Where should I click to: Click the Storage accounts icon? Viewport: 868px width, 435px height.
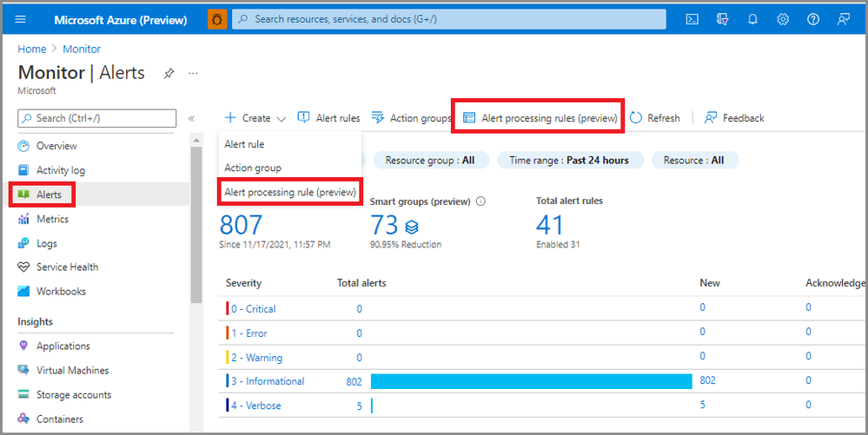(23, 394)
